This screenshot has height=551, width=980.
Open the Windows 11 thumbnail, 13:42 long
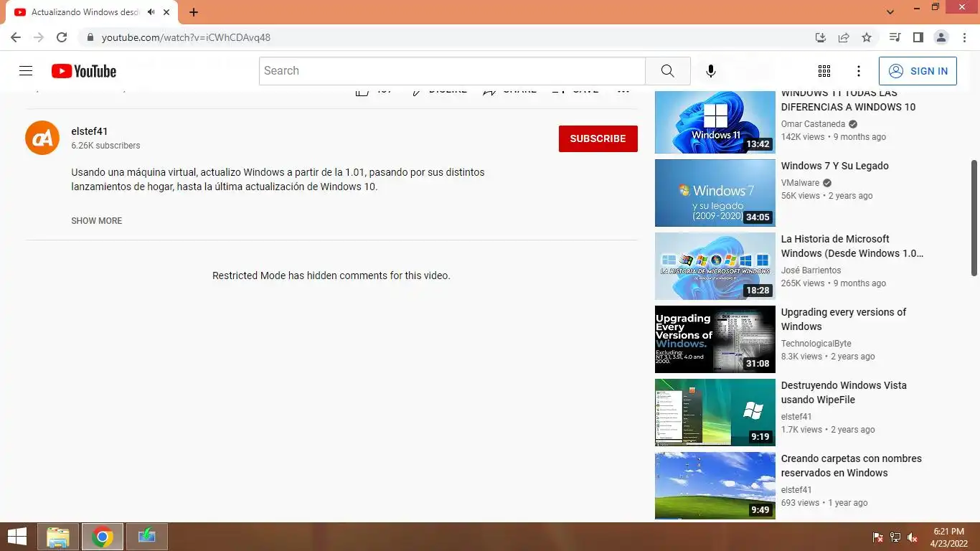715,121
